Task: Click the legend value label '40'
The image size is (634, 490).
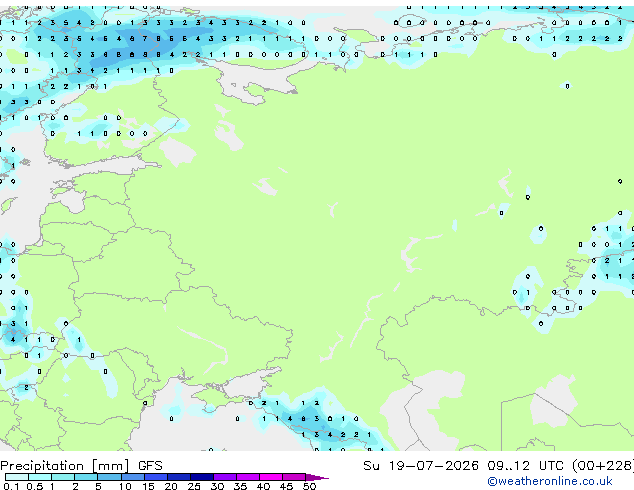Action: (x=263, y=486)
